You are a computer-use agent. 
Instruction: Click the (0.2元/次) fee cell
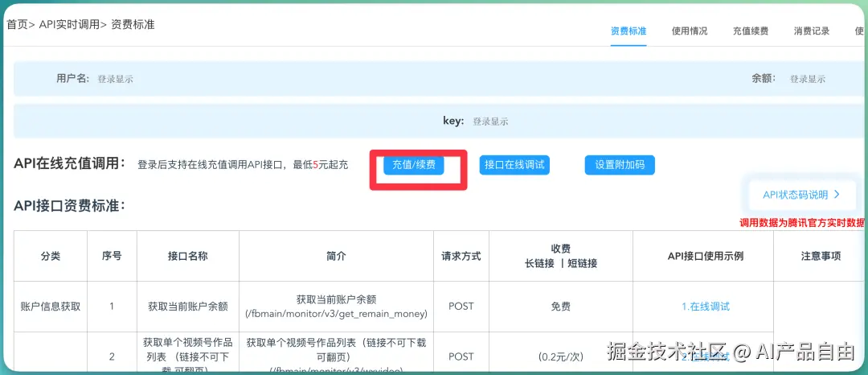tap(561, 353)
